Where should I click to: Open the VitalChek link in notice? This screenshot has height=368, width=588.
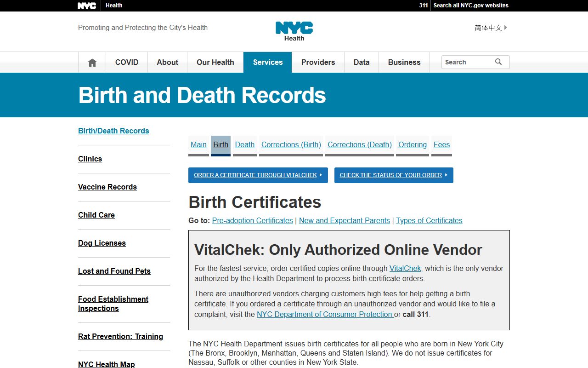(405, 268)
